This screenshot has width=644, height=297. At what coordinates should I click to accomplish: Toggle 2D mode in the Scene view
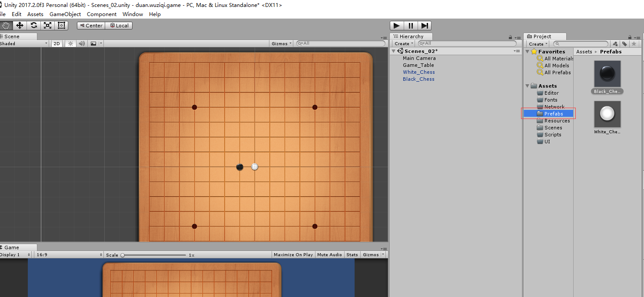(x=56, y=43)
